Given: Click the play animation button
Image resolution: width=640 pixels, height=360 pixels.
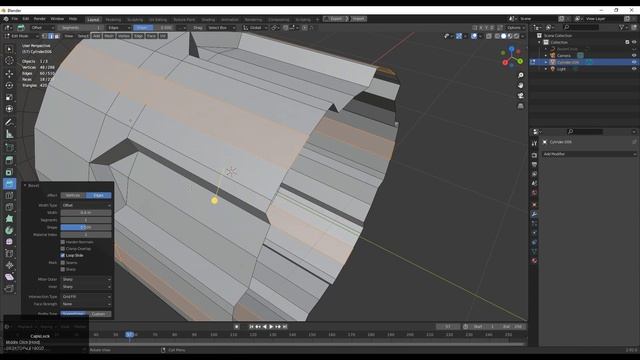Looking at the screenshot, I should coord(271,327).
